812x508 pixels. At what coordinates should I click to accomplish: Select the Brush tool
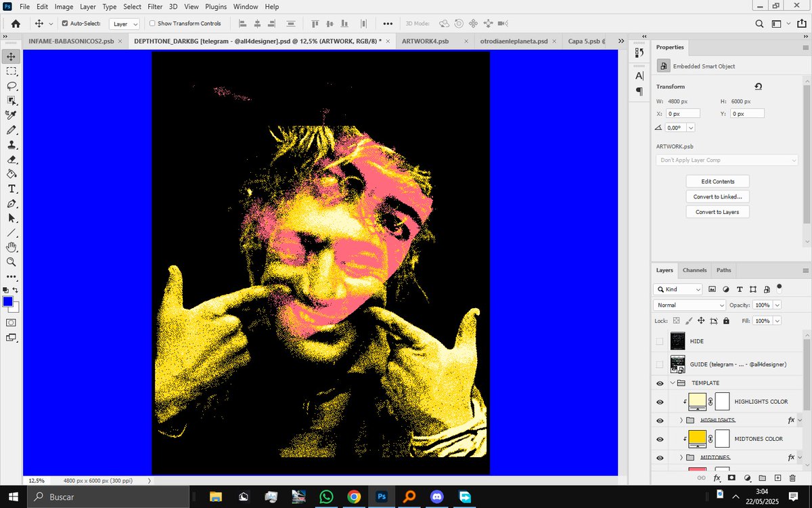(12, 130)
